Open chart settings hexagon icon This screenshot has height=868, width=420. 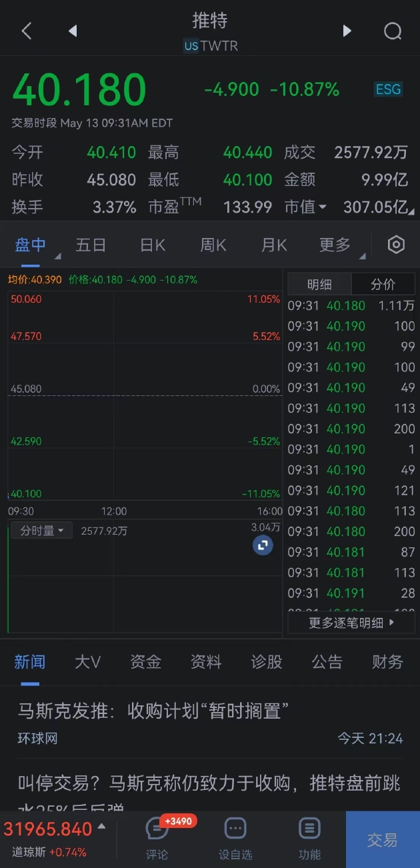point(396,245)
